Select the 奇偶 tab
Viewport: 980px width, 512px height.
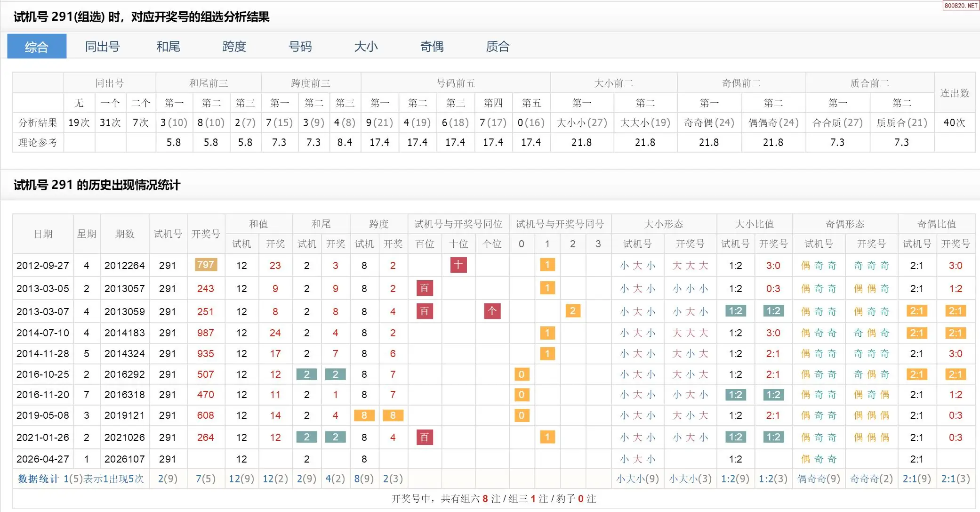pos(432,47)
